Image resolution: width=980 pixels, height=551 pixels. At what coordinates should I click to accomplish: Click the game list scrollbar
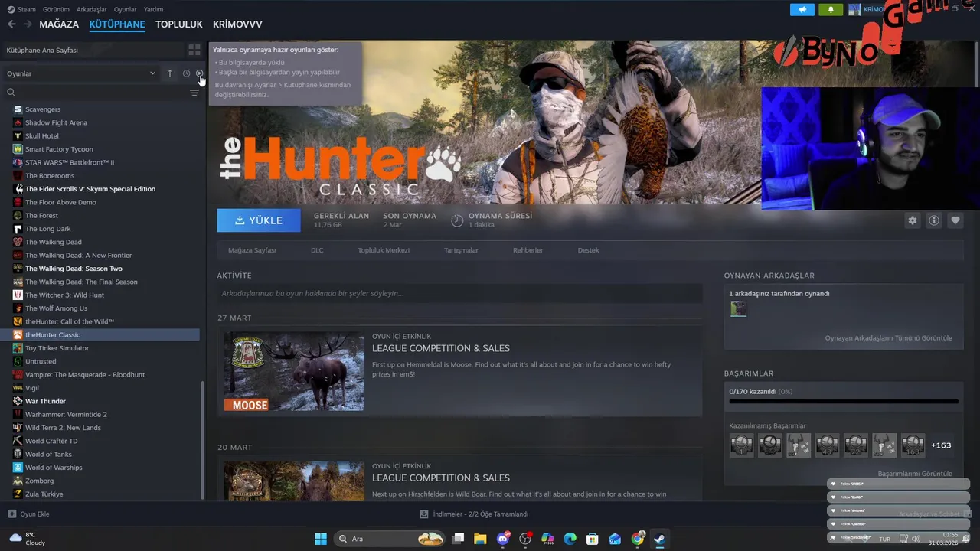click(203, 440)
